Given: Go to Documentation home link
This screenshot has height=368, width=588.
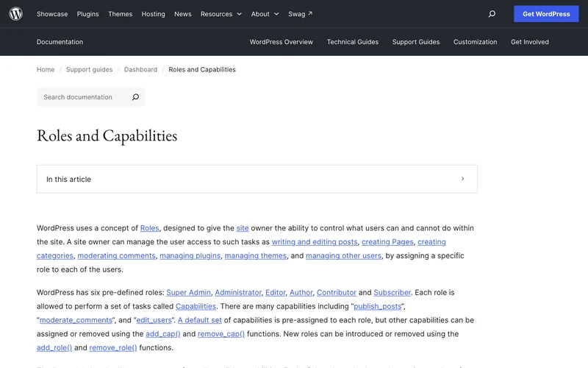Looking at the screenshot, I should (x=60, y=42).
